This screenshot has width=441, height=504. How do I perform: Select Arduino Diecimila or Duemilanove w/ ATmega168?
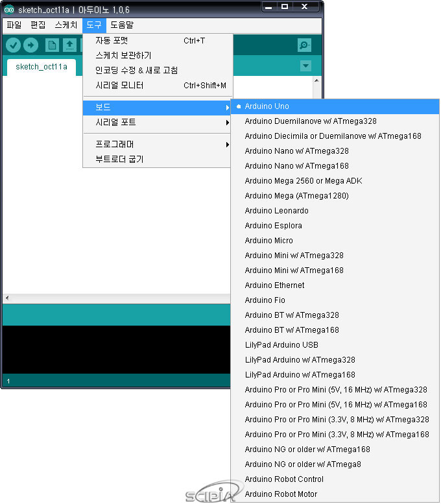click(x=335, y=136)
